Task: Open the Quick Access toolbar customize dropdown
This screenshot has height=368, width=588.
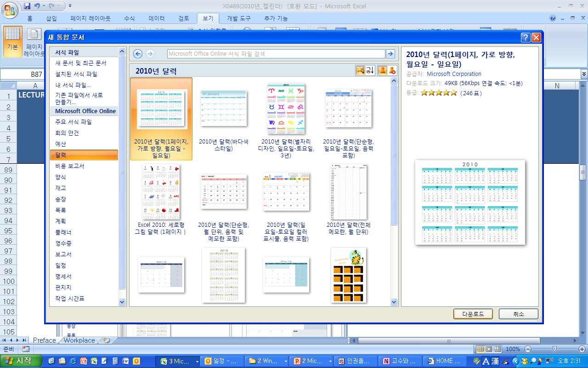Action: [x=70, y=6]
